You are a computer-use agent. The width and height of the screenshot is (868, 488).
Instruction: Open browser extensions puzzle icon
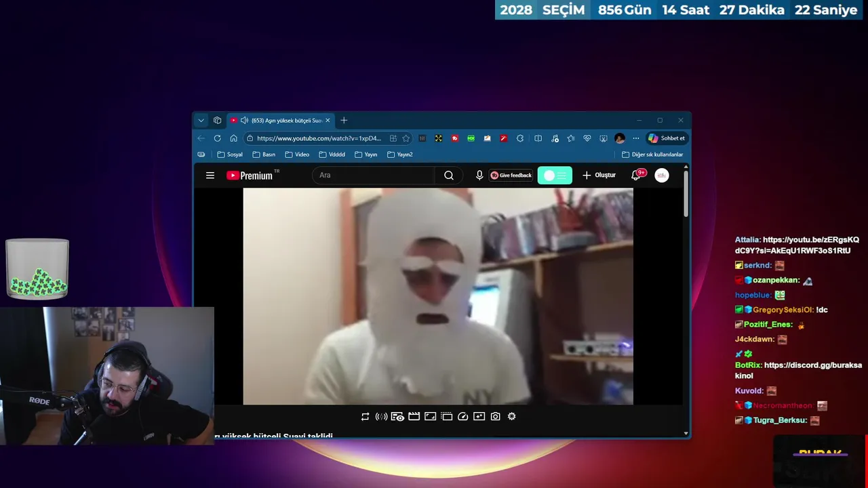(520, 138)
